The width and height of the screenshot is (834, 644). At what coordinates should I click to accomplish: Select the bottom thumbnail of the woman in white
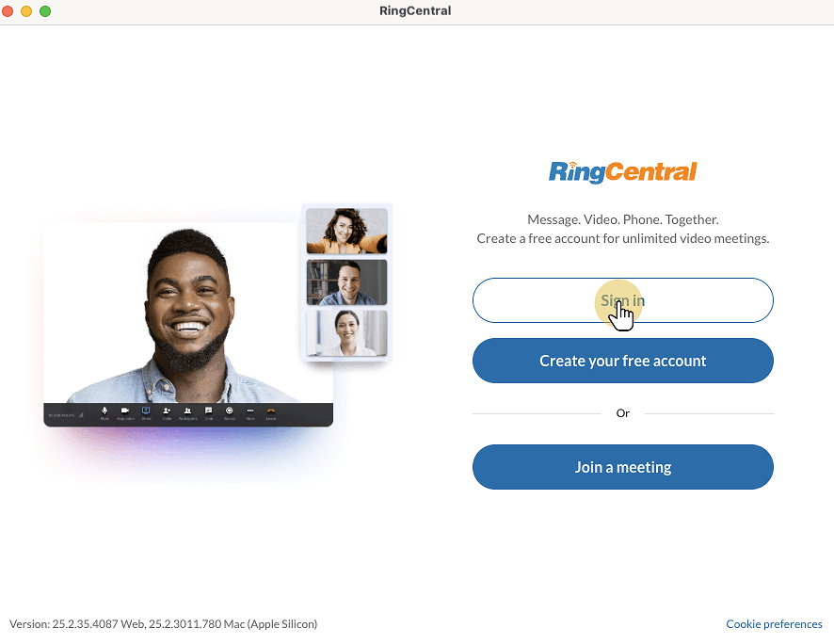346,333
